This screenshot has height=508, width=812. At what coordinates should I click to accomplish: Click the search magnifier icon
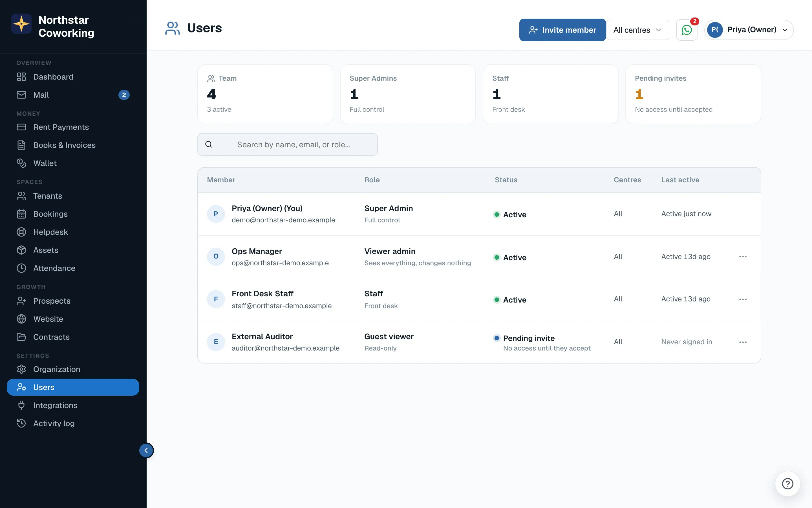click(x=209, y=144)
